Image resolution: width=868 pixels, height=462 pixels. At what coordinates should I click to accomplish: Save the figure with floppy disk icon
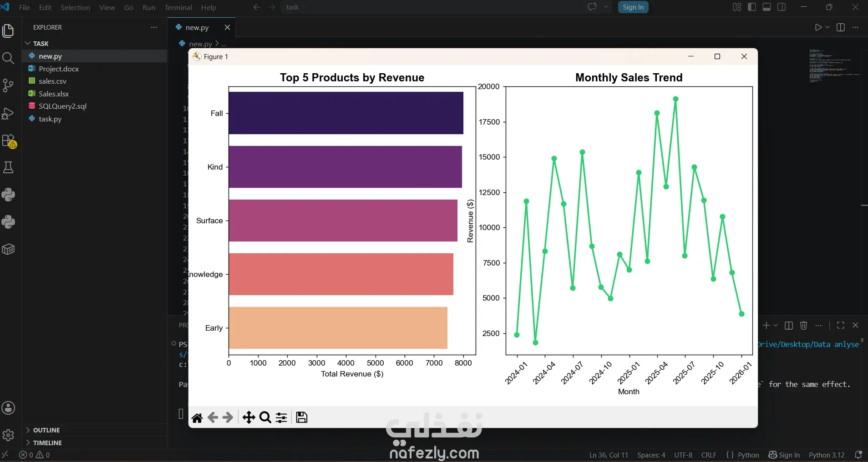point(301,417)
